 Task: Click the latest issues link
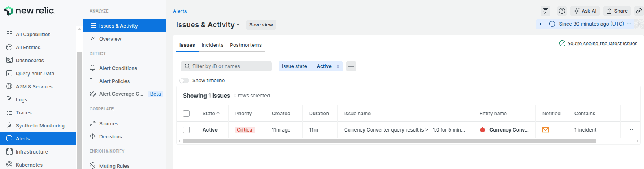coord(602,44)
